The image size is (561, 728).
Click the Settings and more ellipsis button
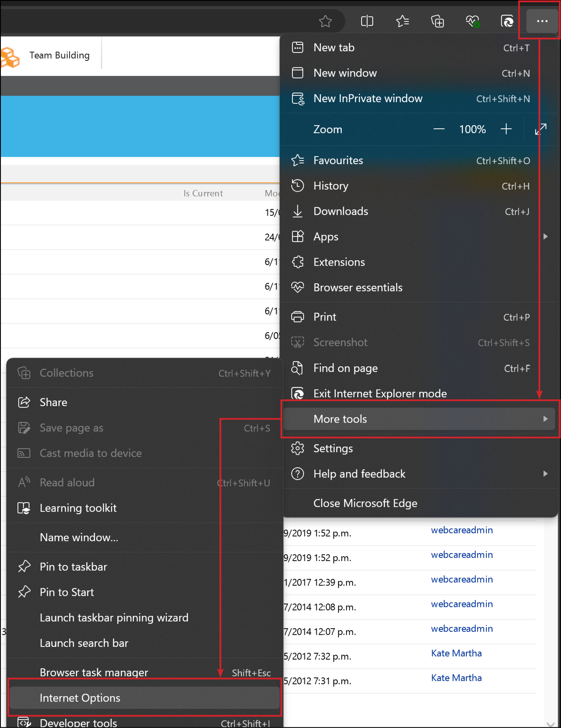click(542, 21)
